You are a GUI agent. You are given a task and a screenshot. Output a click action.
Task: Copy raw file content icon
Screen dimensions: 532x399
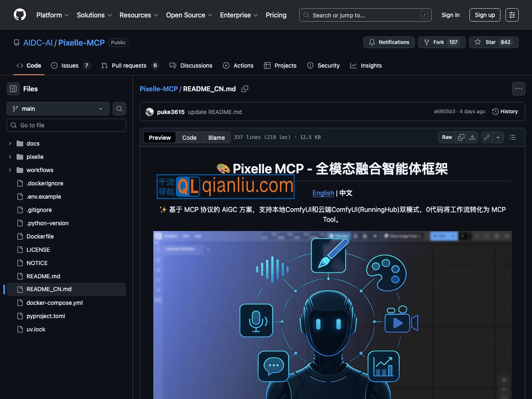[x=461, y=137]
